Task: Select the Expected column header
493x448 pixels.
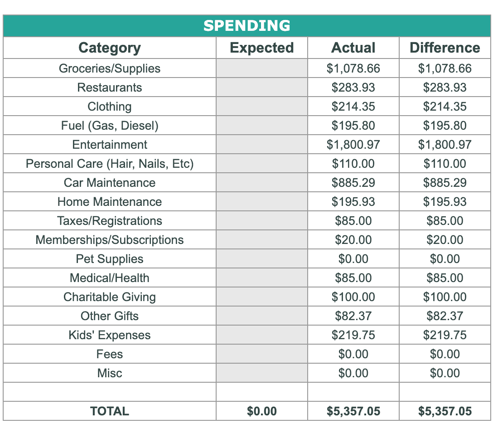Action: click(261, 48)
